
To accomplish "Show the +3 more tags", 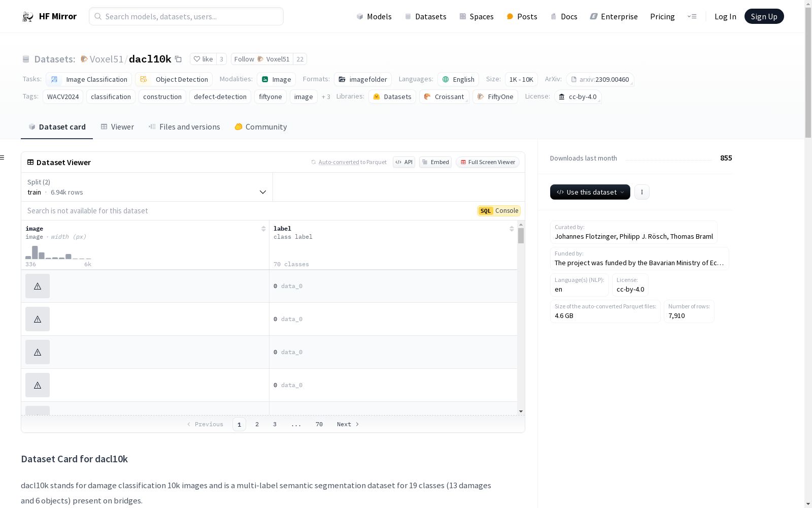I will pos(326,97).
